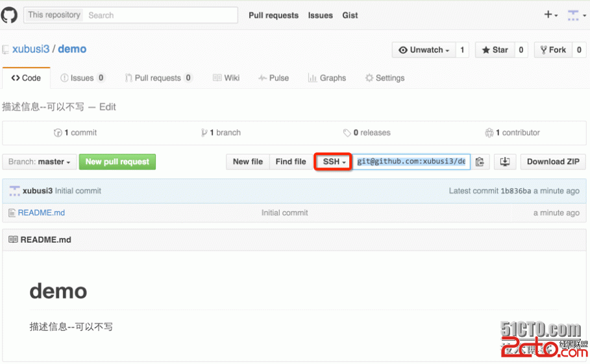Image resolution: width=590 pixels, height=364 pixels.
Task: Click the Find file button
Action: pyautogui.click(x=291, y=162)
